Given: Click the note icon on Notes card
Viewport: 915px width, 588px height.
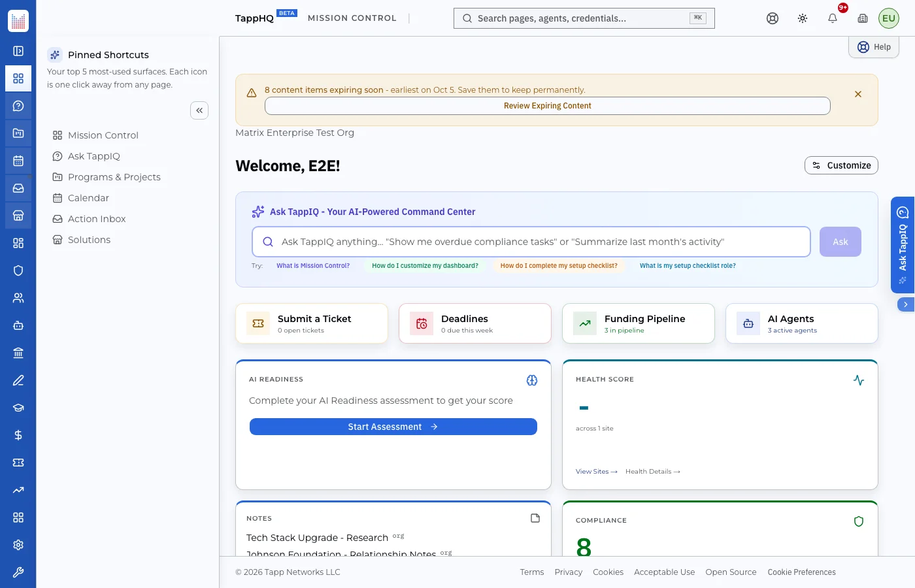Looking at the screenshot, I should pos(535,518).
